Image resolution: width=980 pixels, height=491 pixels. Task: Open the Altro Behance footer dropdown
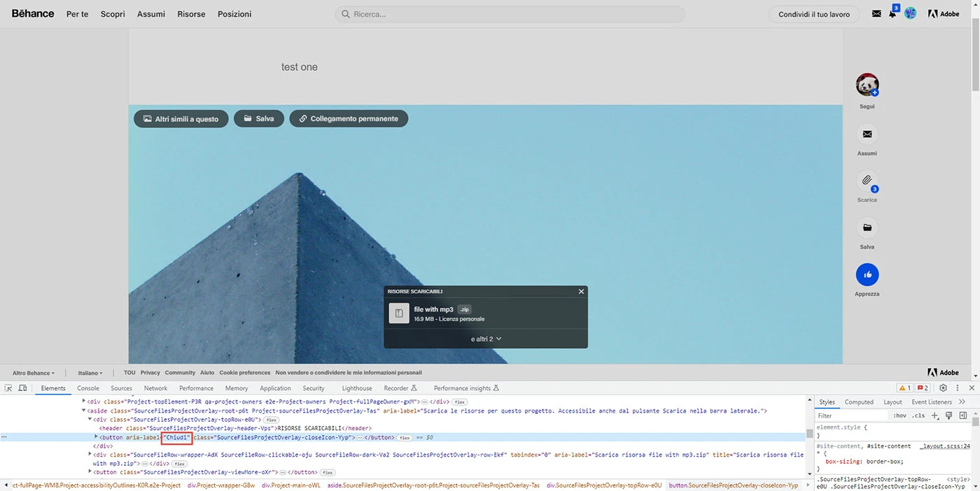pos(34,373)
